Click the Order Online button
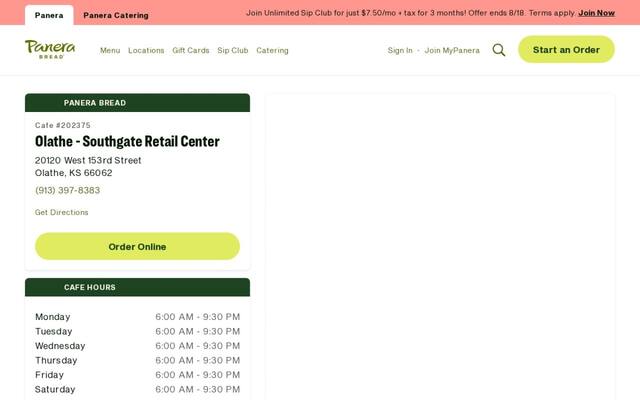 (137, 246)
